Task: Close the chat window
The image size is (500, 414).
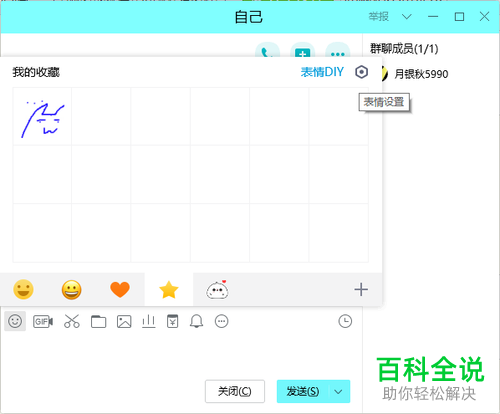Action: click(x=484, y=16)
